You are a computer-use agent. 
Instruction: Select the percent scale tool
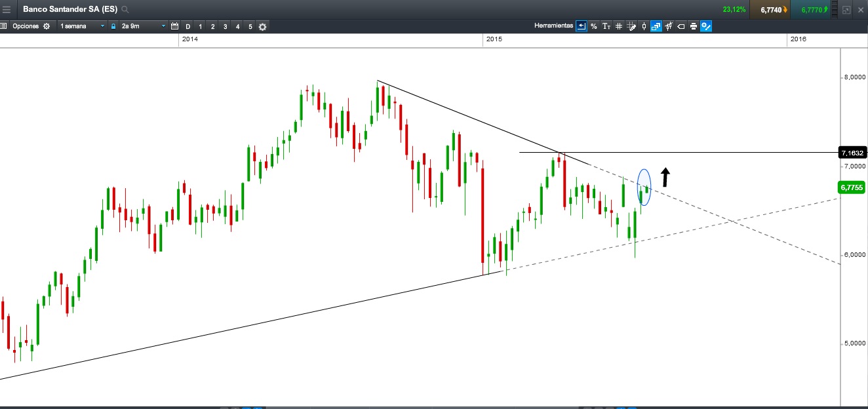click(594, 26)
